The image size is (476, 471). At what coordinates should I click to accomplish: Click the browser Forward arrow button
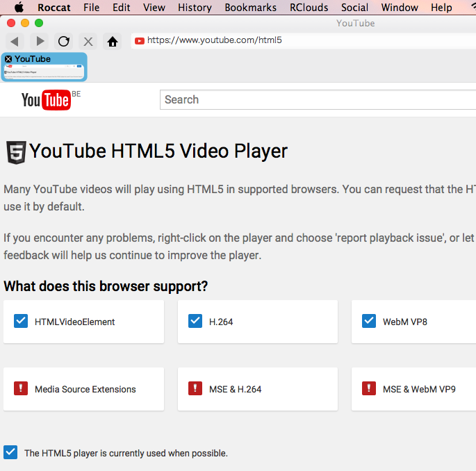(x=40, y=41)
